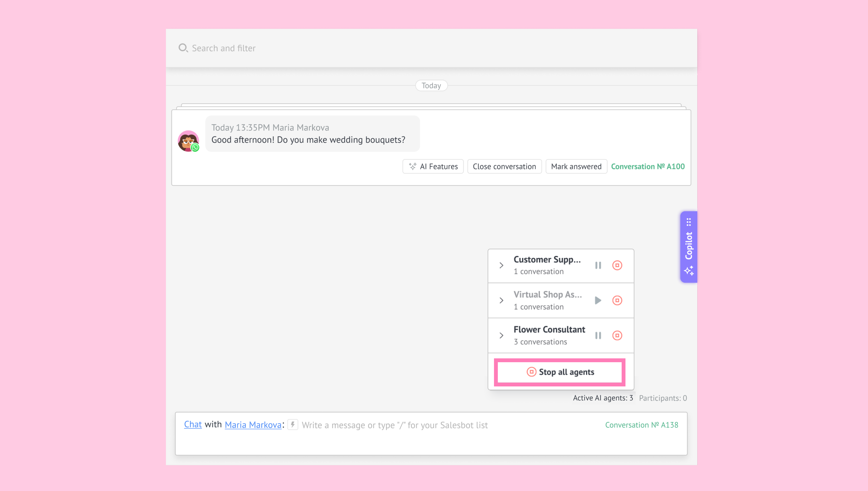Pause the Flower Consultant agent
This screenshot has width=868, height=491.
598,335
